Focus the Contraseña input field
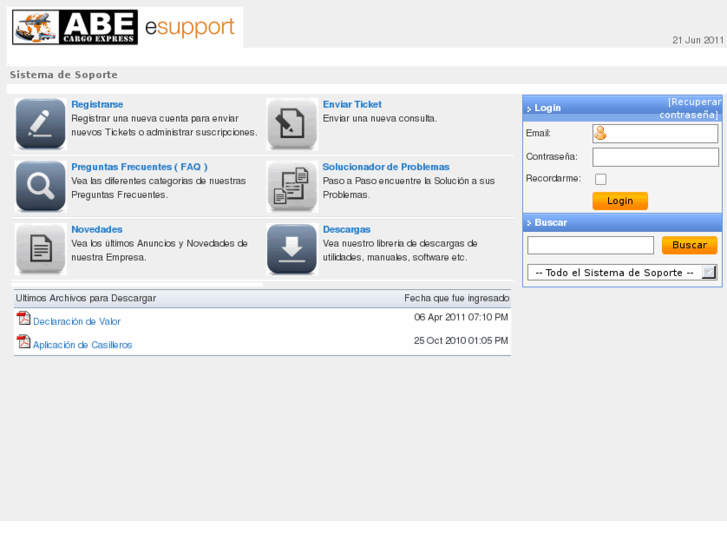 (655, 157)
